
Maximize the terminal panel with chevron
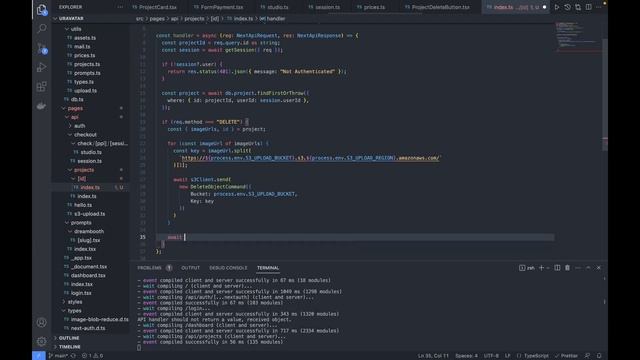[x=588, y=268]
